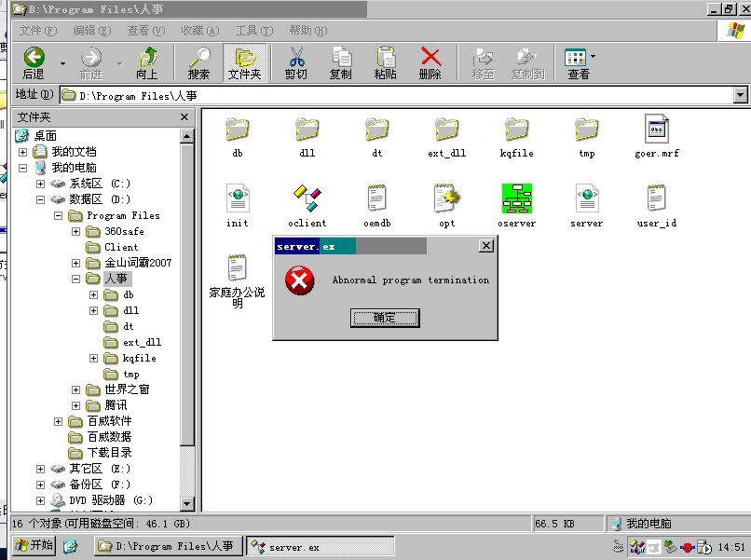The width and height of the screenshot is (751, 560).
Task: Close the folders pane with X
Action: (x=184, y=117)
